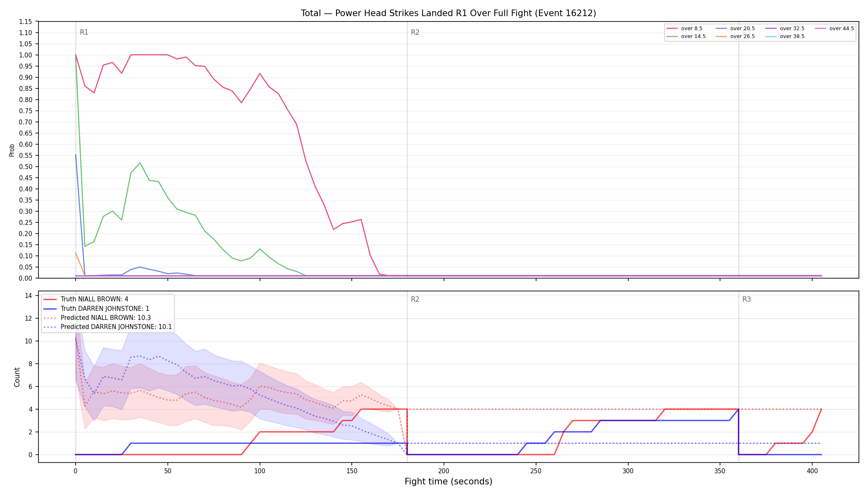
Task: Click the 0.35 tick on Prob axis
Action: (x=26, y=200)
